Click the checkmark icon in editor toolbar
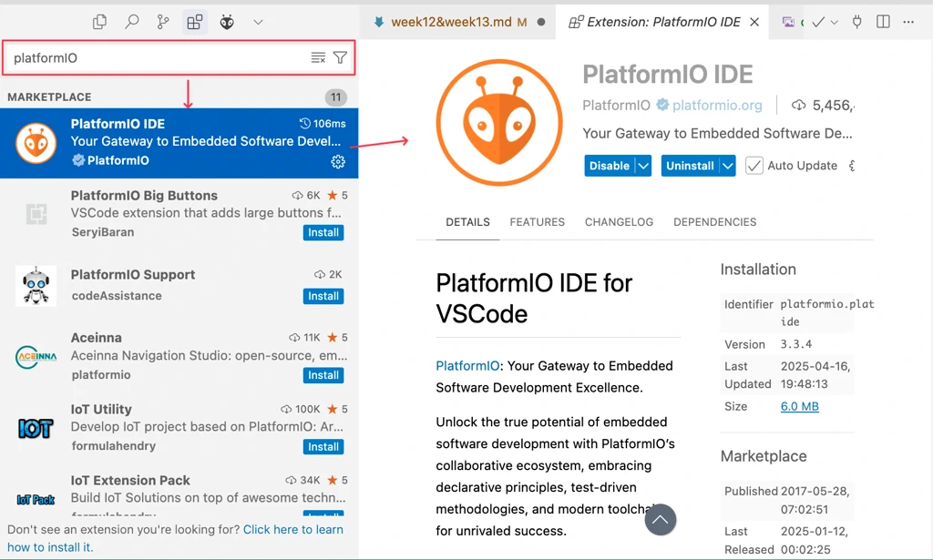Screen dimensions: 933x560 [x=818, y=22]
